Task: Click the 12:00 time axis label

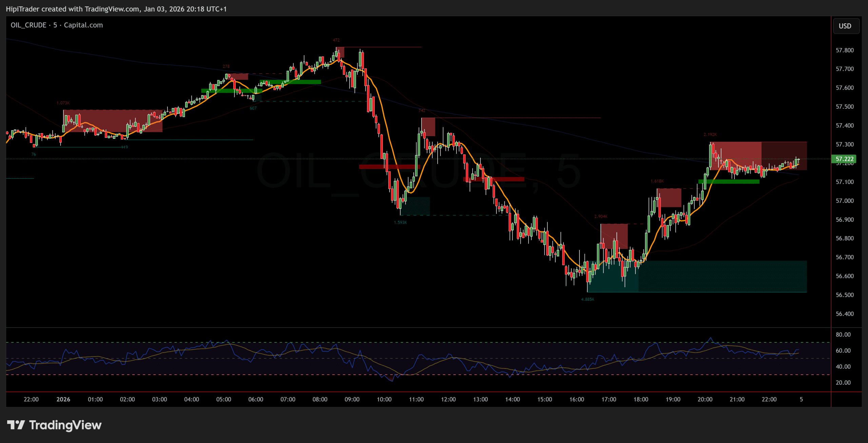Action: pyautogui.click(x=448, y=399)
